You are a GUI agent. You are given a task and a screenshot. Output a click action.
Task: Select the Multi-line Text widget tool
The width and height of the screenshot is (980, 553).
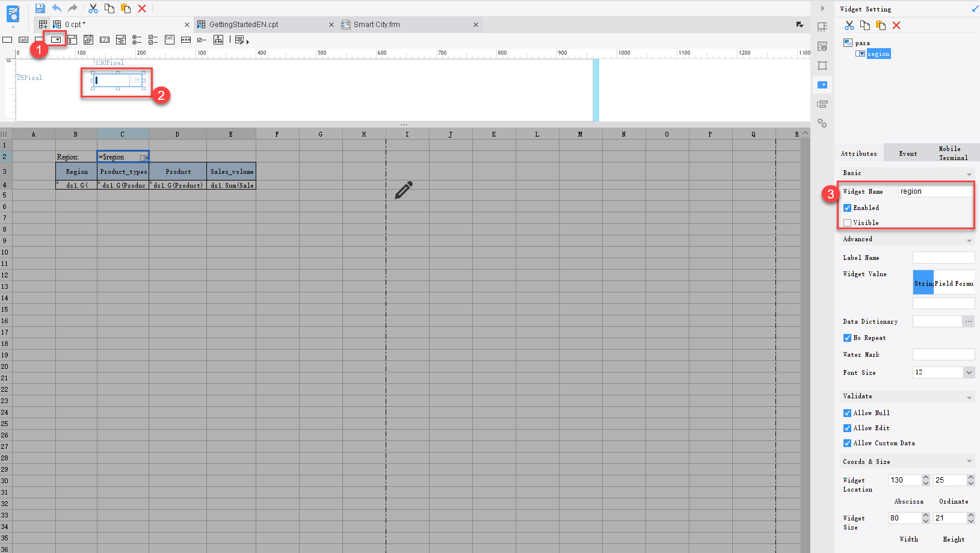169,39
